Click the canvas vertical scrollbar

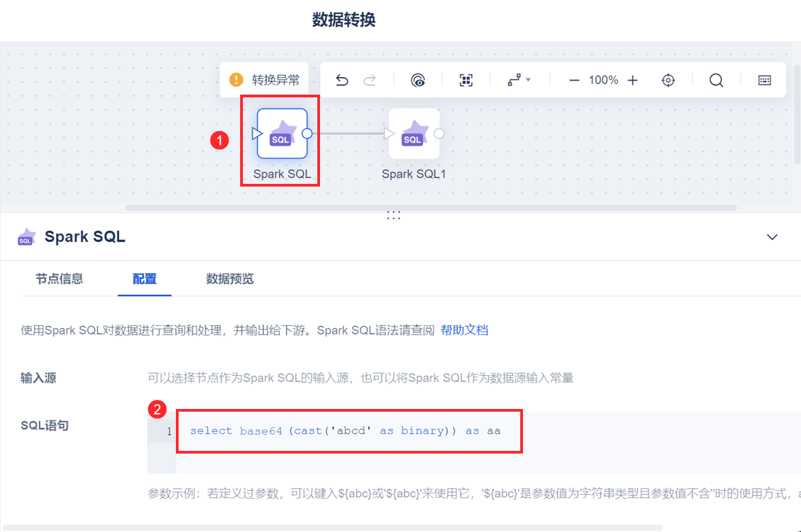(798, 114)
